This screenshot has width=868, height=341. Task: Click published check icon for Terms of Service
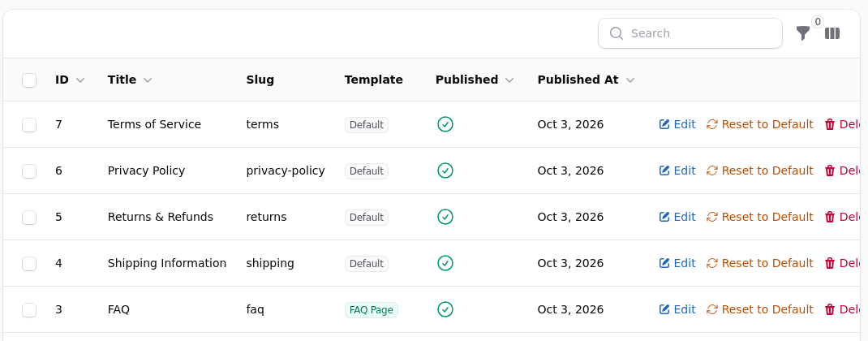(445, 124)
